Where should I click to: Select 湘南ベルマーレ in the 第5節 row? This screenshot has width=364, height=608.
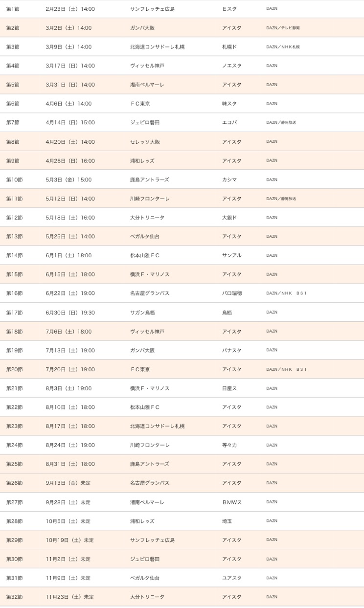click(147, 85)
